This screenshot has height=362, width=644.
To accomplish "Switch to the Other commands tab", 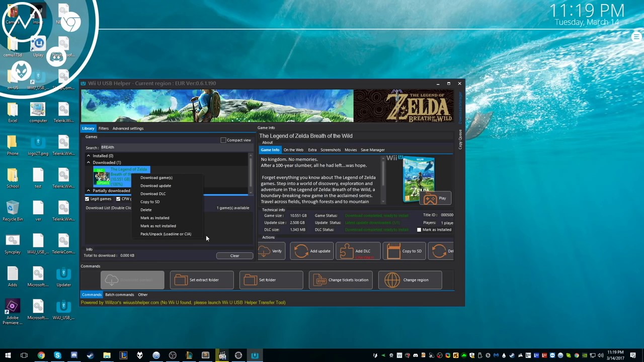I will (143, 295).
